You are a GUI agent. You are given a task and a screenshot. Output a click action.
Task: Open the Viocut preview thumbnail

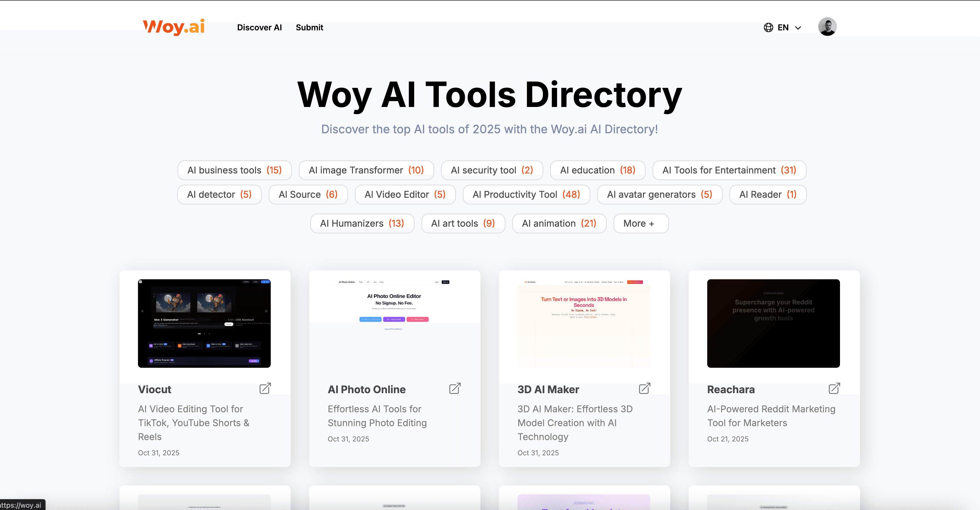tap(204, 323)
